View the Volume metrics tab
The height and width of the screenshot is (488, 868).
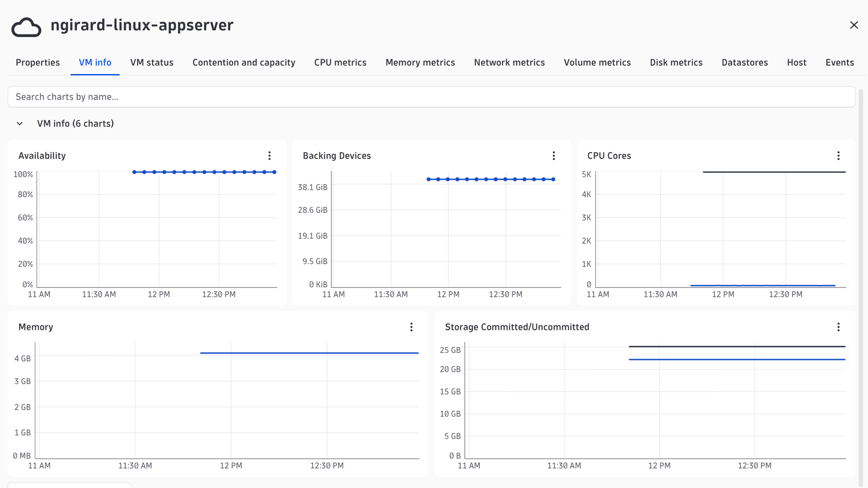[597, 62]
